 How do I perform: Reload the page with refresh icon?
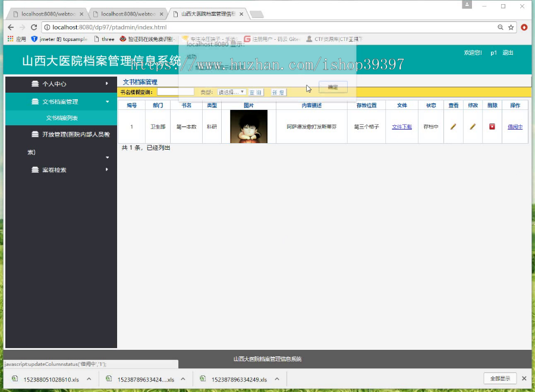pyautogui.click(x=34, y=27)
